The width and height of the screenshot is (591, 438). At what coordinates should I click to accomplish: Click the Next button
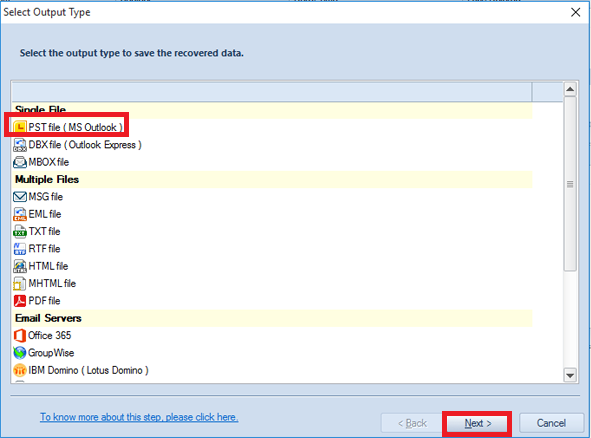click(x=478, y=423)
